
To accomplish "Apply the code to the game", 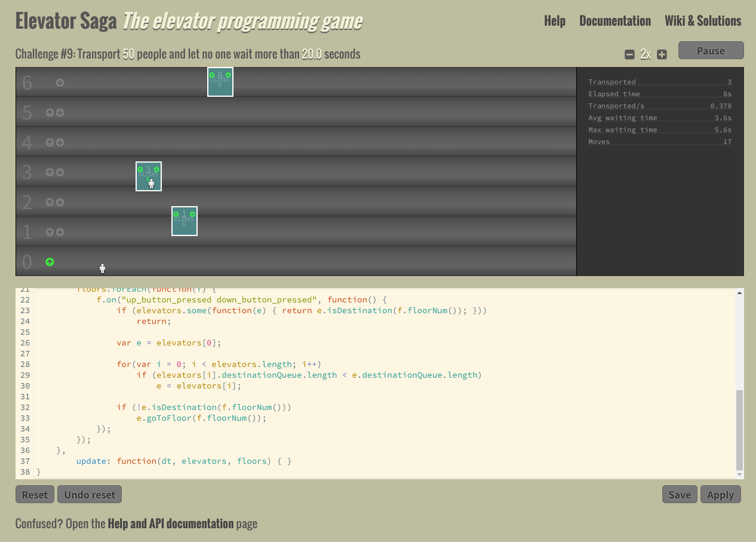I will 720,494.
